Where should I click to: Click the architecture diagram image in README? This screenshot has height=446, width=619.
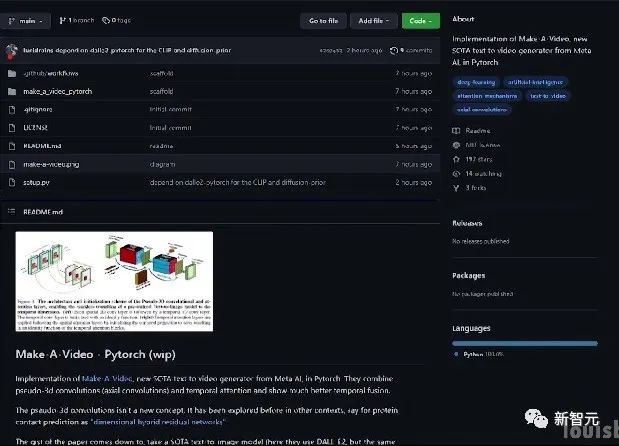pyautogui.click(x=114, y=281)
